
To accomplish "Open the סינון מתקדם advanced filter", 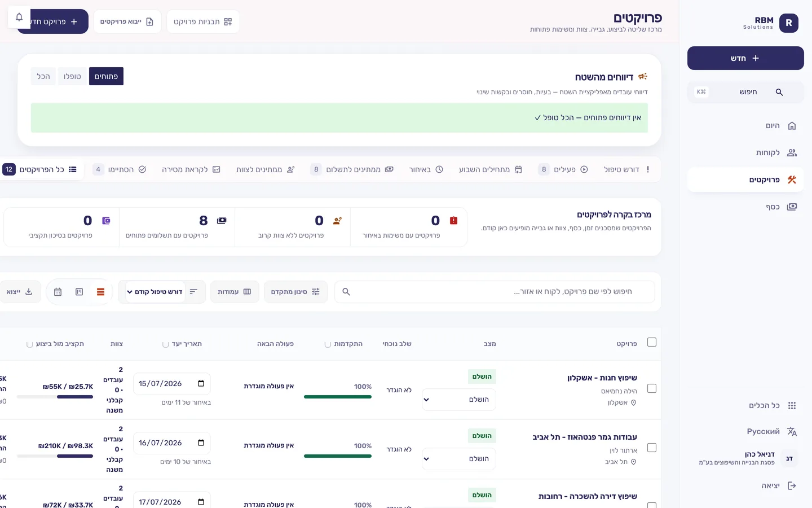I will pos(295,292).
